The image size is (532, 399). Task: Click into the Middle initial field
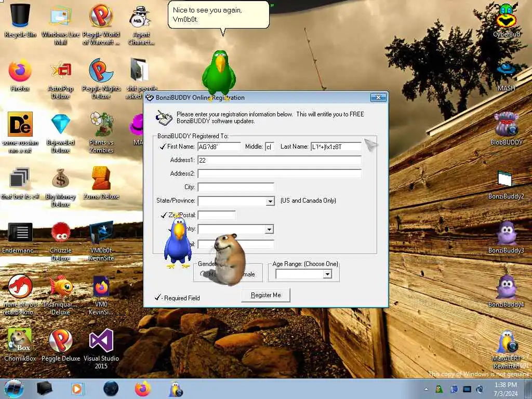point(270,147)
